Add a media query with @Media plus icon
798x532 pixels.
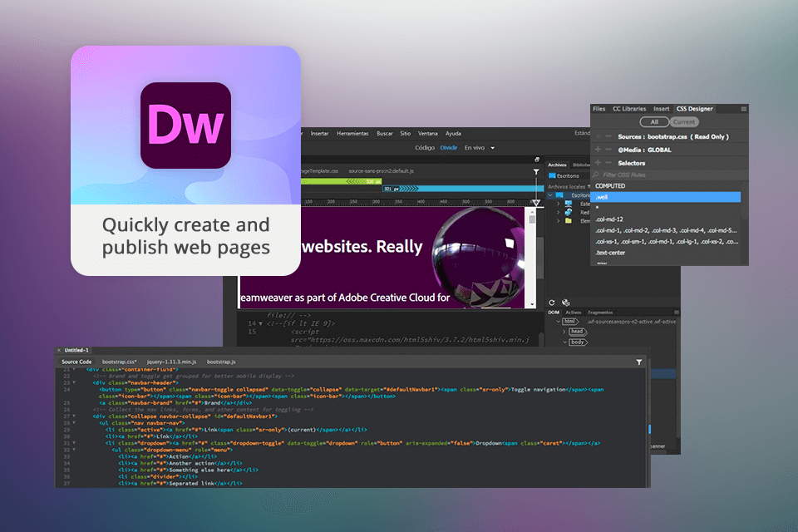[x=598, y=150]
